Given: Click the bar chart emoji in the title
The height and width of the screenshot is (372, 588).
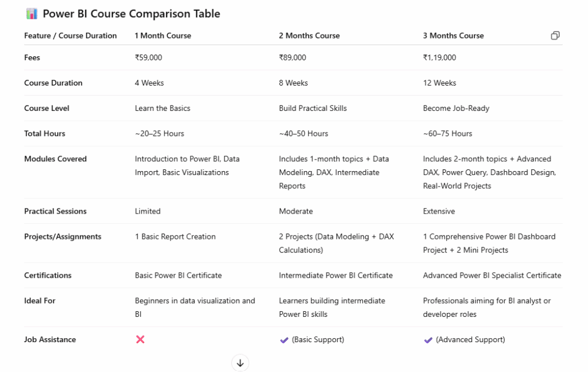Looking at the screenshot, I should click(x=32, y=14).
